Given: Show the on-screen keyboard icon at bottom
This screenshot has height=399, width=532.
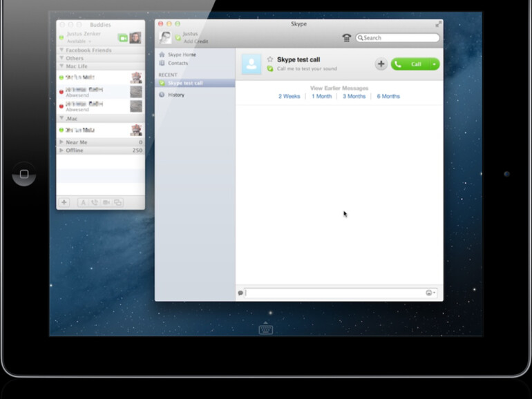Looking at the screenshot, I should (x=266, y=330).
